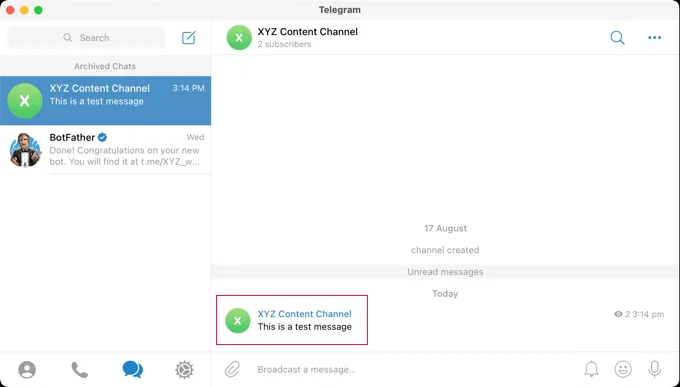Click the 'channel created' service message
Viewport: 680px width, 387px height.
tap(445, 250)
